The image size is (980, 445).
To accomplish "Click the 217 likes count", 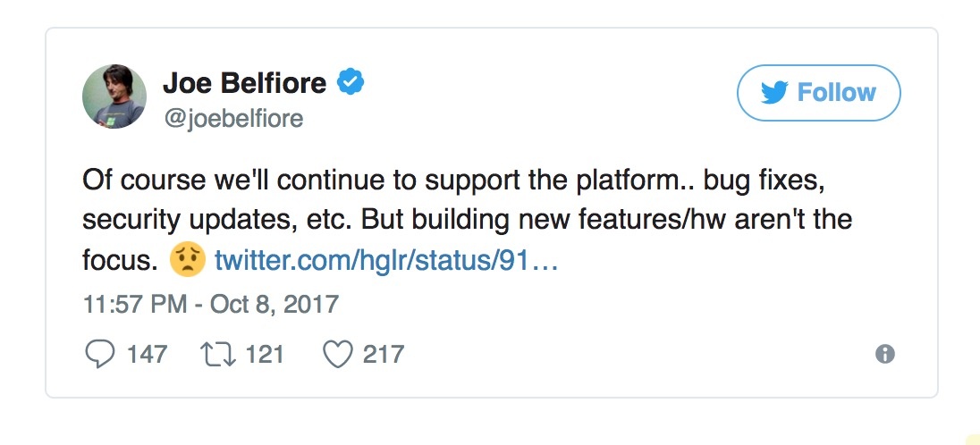I will (384, 355).
